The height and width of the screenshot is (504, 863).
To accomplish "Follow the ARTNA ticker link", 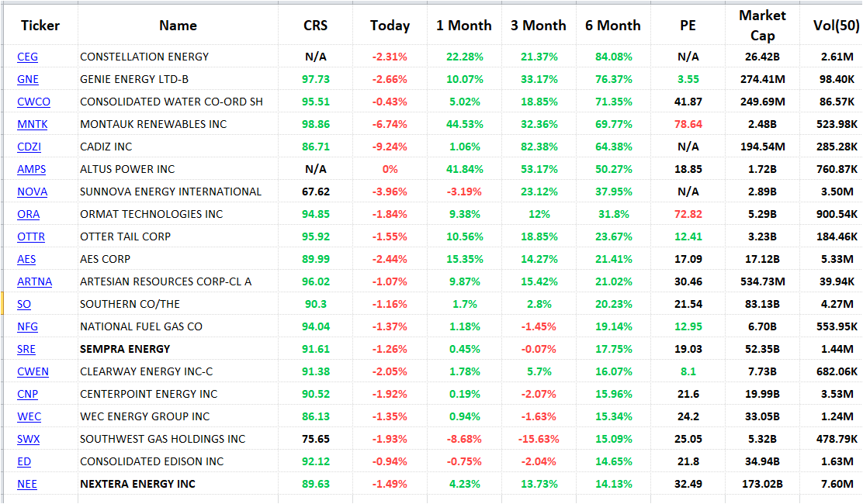I will coord(34,281).
